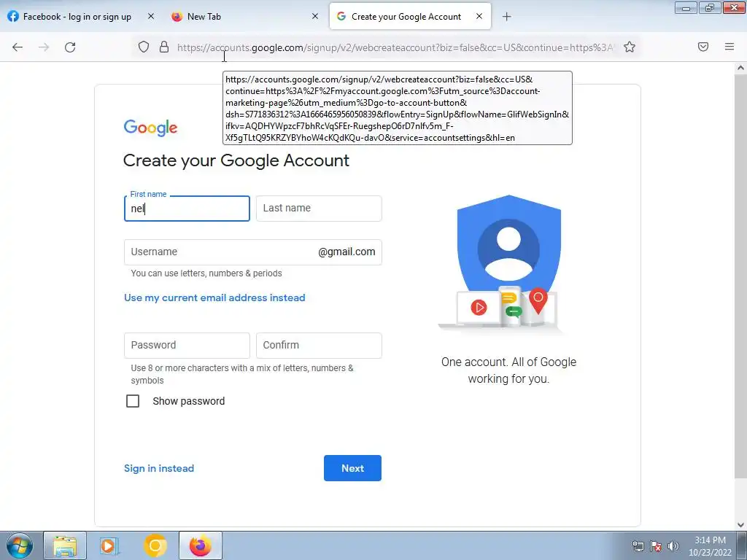The width and height of the screenshot is (747, 560).
Task: Click the network tray icon
Action: point(638,546)
